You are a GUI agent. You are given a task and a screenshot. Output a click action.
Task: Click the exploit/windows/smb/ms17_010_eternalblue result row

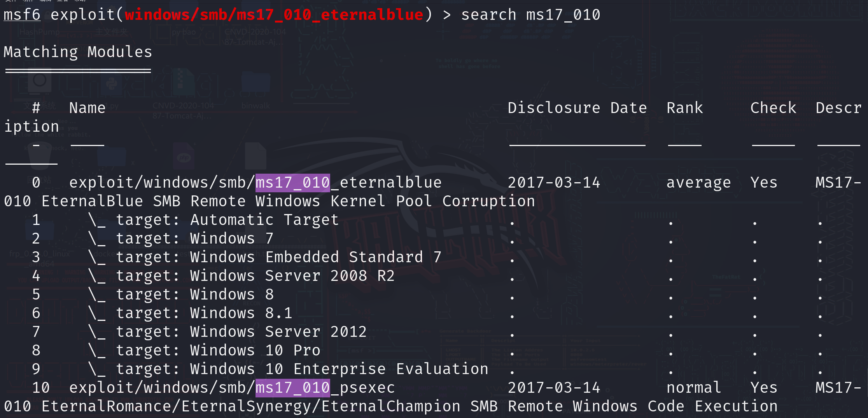(x=255, y=183)
